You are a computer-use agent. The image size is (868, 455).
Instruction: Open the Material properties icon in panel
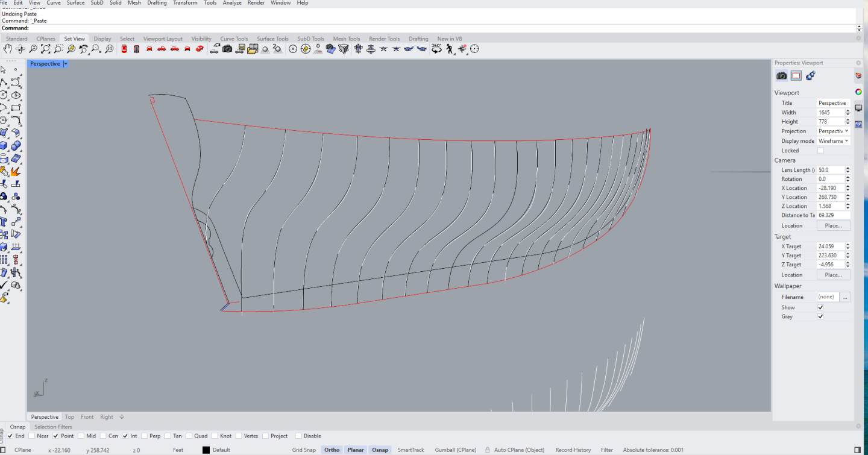(x=811, y=75)
